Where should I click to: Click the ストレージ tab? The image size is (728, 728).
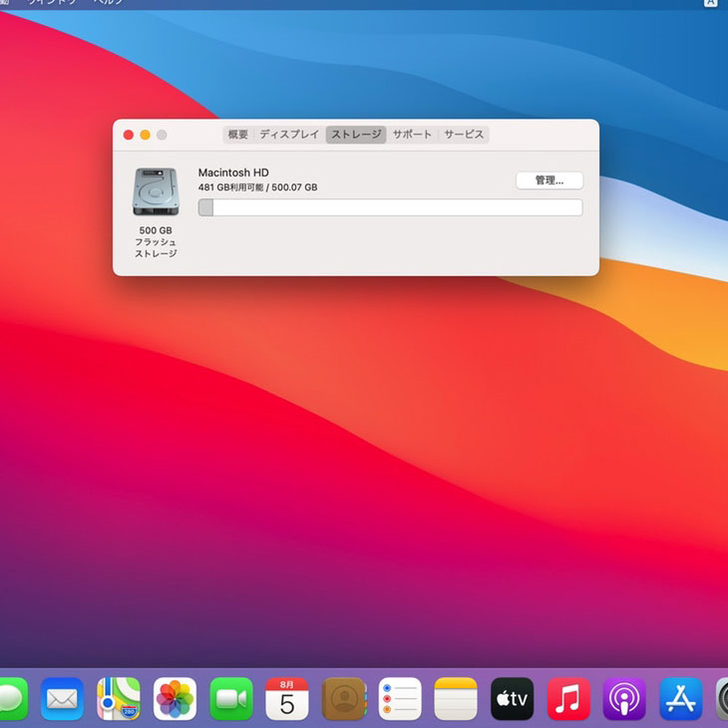point(356,135)
